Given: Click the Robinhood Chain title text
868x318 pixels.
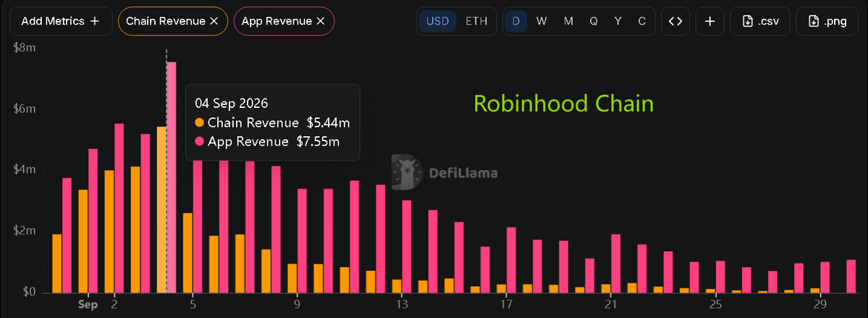Looking at the screenshot, I should (563, 104).
